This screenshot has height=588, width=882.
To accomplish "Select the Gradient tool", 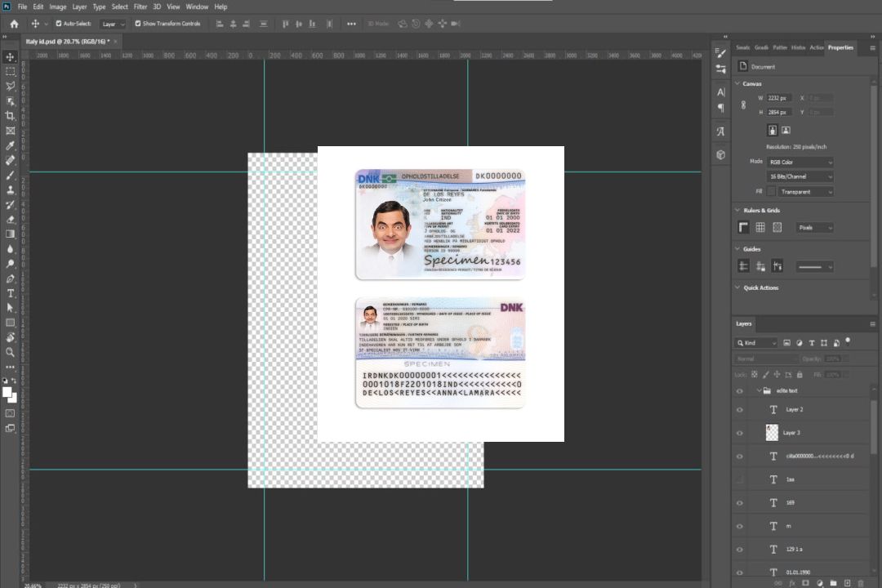I will [x=10, y=234].
